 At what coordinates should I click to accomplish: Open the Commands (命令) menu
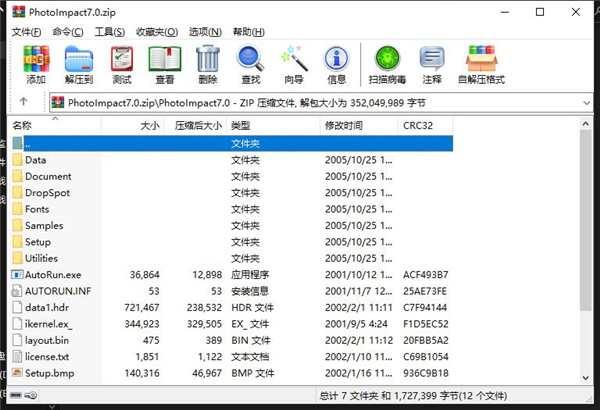[68, 32]
